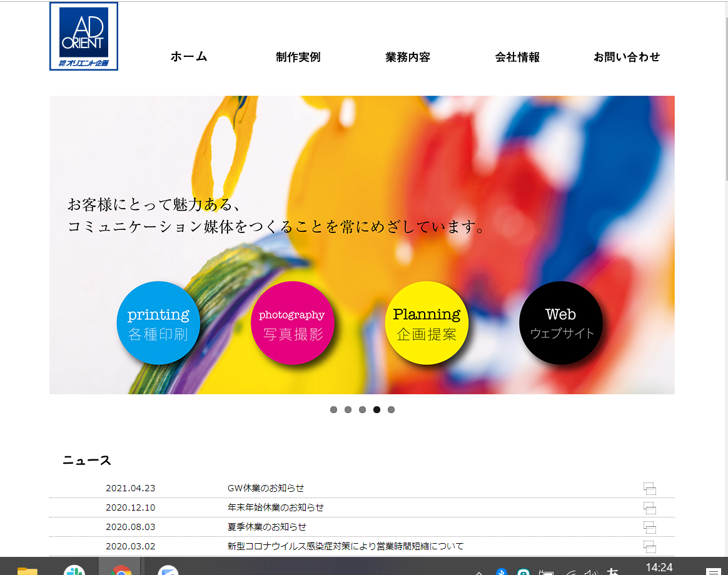This screenshot has height=575, width=728.
Task: Open File Explorer folder in taskbar
Action: click(x=28, y=569)
